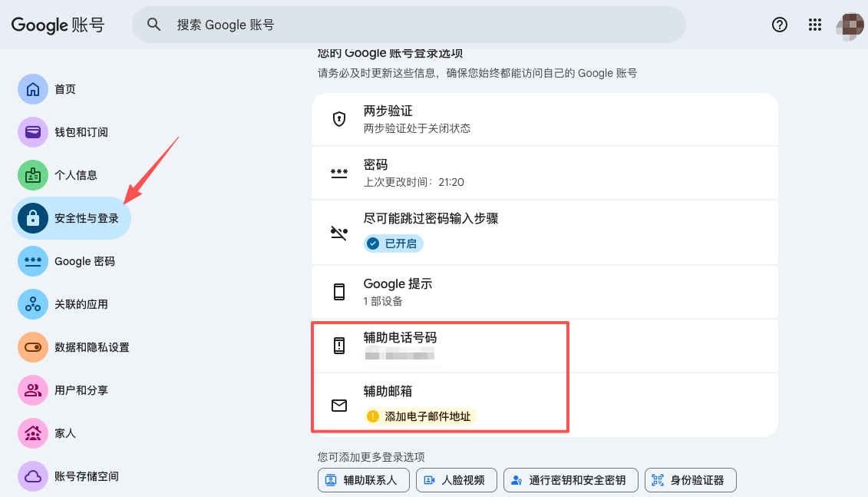Open the 密码 row
Screen dimensions: 868x497
click(x=545, y=173)
